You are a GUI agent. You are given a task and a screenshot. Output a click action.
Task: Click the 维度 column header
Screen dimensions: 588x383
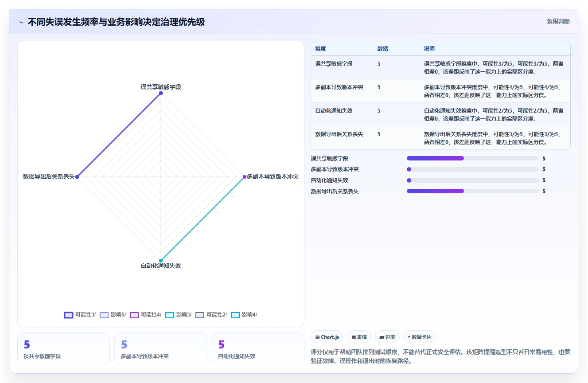pyautogui.click(x=320, y=49)
